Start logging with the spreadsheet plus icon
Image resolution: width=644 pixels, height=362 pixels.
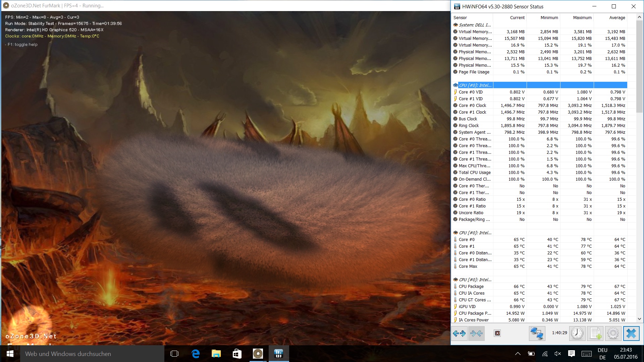click(595, 333)
